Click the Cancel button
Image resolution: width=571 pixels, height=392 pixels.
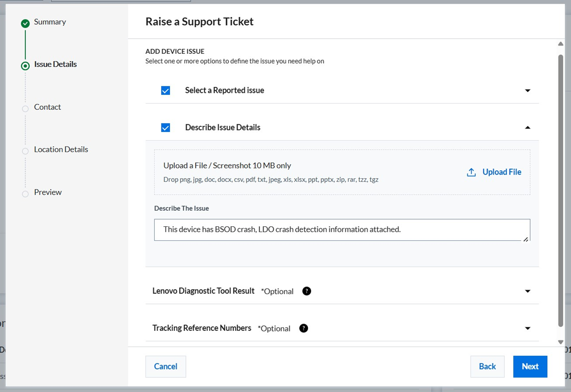coord(166,367)
